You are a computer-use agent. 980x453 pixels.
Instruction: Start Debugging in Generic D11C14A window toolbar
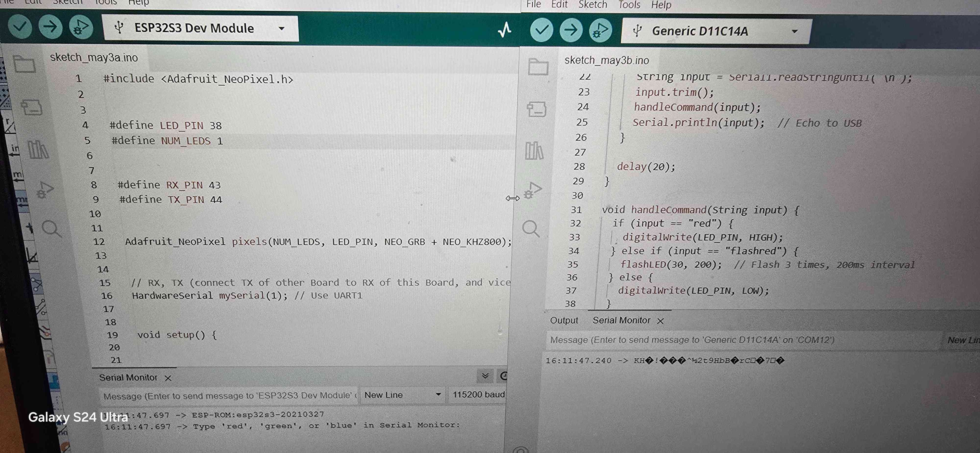(600, 30)
